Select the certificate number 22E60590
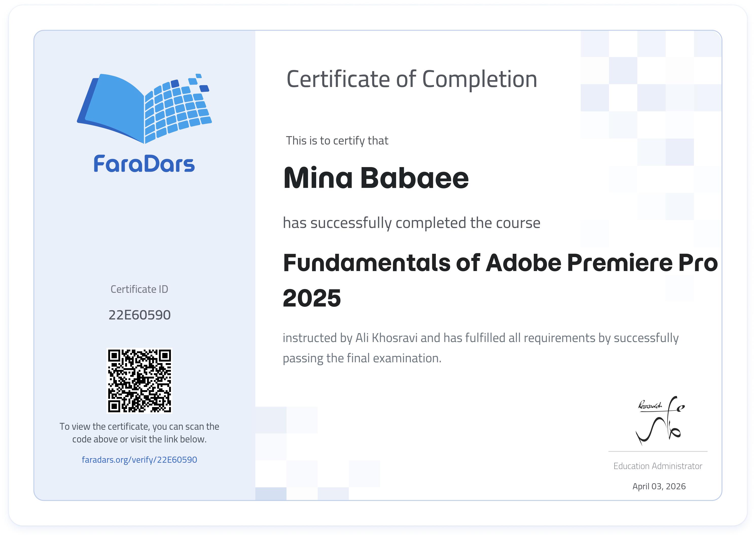This screenshot has height=538, width=756. pos(139,315)
